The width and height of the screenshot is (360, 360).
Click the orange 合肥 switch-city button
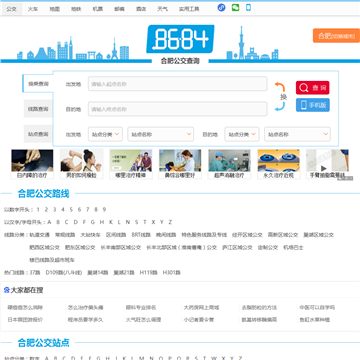pyautogui.click(x=336, y=36)
